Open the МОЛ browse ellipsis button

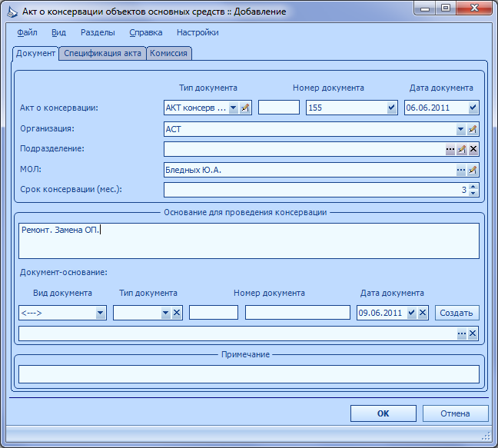461,170
